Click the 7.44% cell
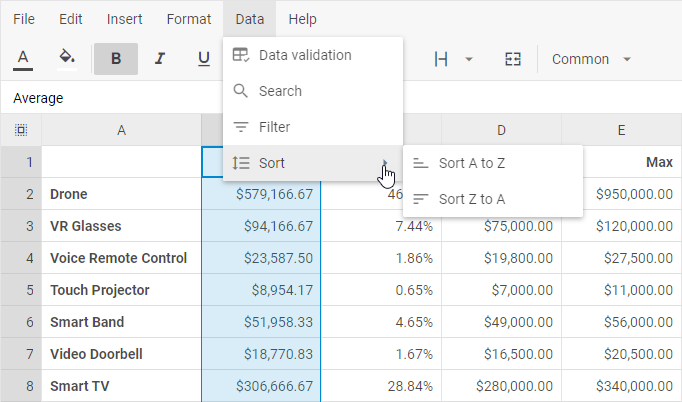The height and width of the screenshot is (402, 682). click(381, 228)
